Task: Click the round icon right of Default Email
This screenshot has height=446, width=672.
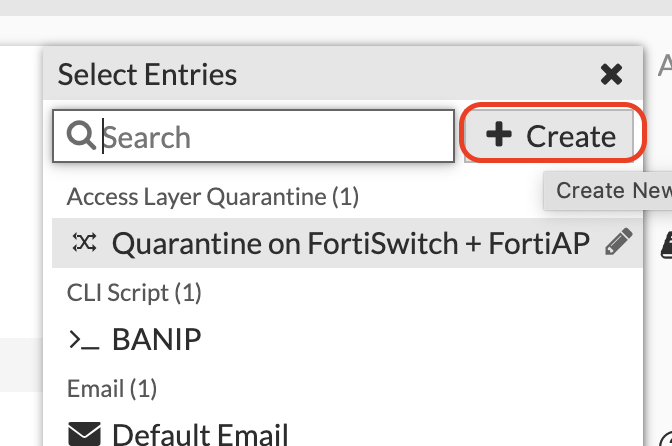Action: tap(666, 439)
